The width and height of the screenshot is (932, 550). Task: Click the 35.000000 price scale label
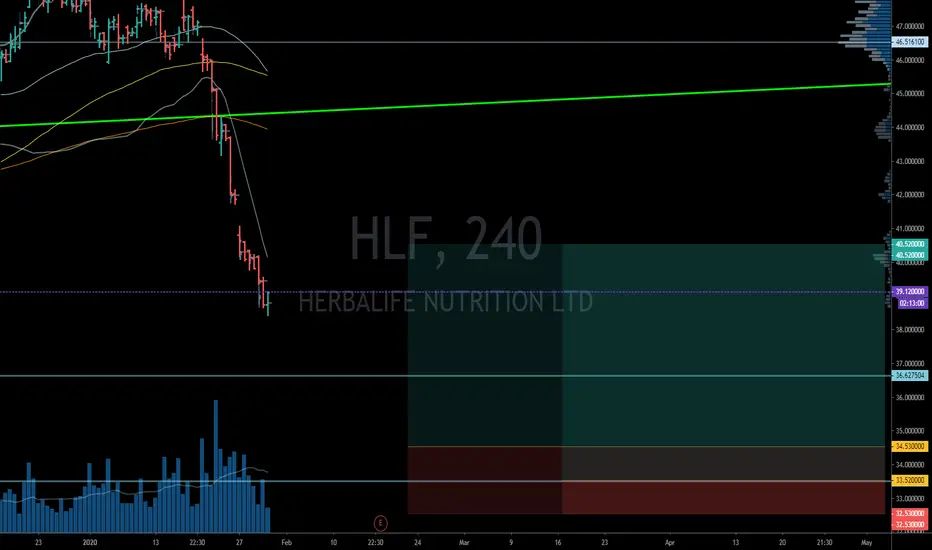click(910, 430)
